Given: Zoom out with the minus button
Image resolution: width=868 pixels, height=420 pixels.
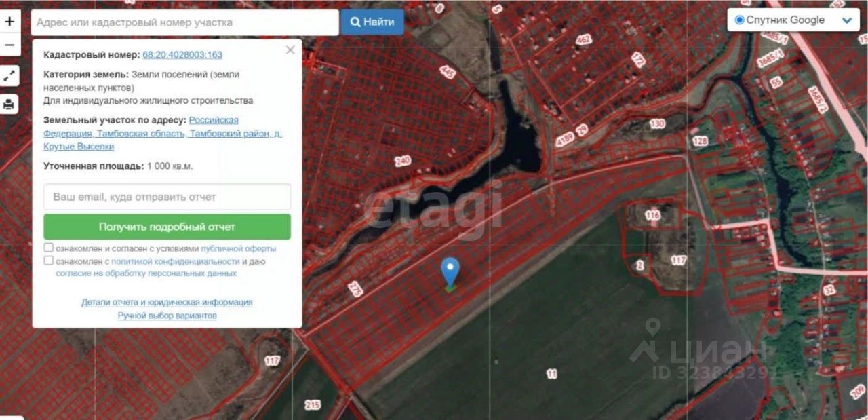Looking at the screenshot, I should 9,45.
